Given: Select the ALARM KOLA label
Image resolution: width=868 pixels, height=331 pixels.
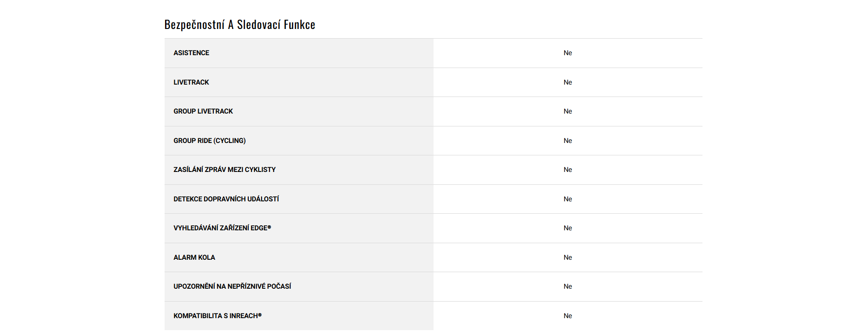Looking at the screenshot, I should [194, 257].
